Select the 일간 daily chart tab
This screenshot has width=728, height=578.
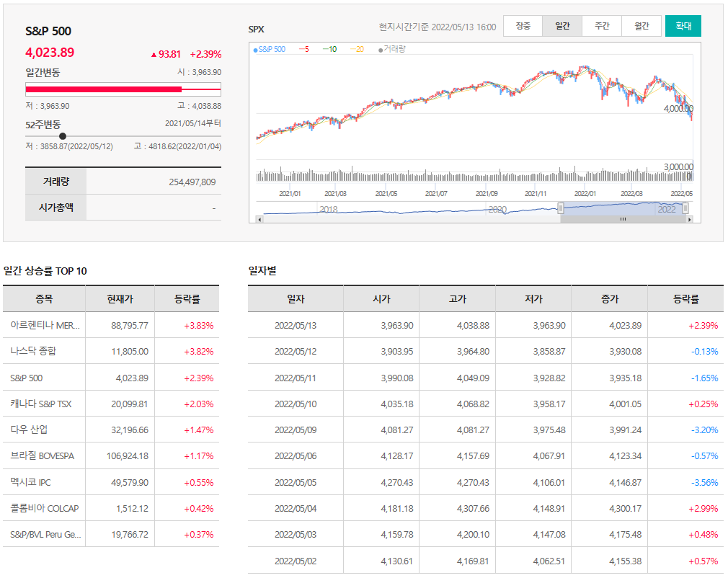[x=562, y=26]
